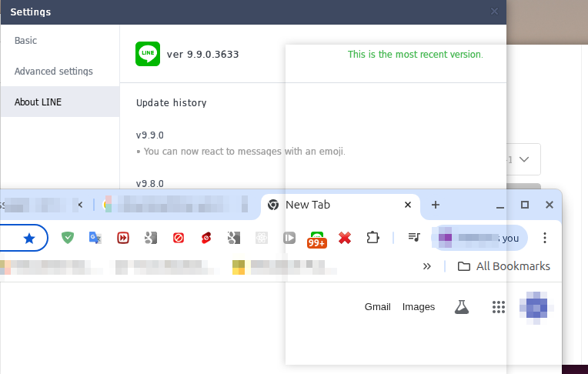This screenshot has height=374, width=588.
Task: Open the Extensions puzzle piece menu
Action: [x=373, y=238]
